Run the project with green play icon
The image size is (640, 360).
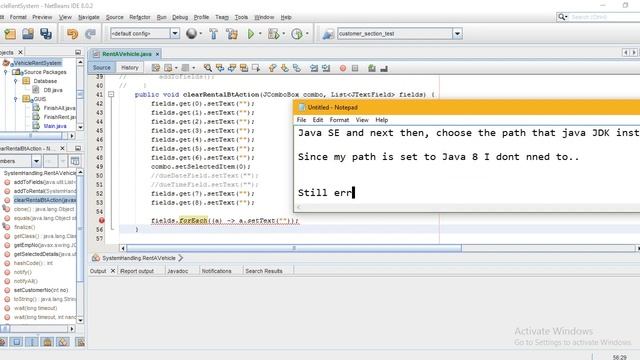[x=251, y=34]
